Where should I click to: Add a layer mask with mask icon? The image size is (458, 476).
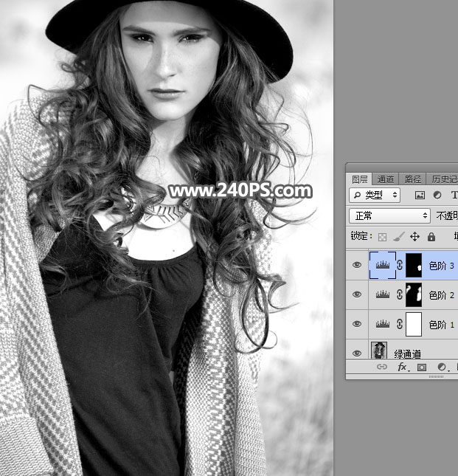pos(422,368)
